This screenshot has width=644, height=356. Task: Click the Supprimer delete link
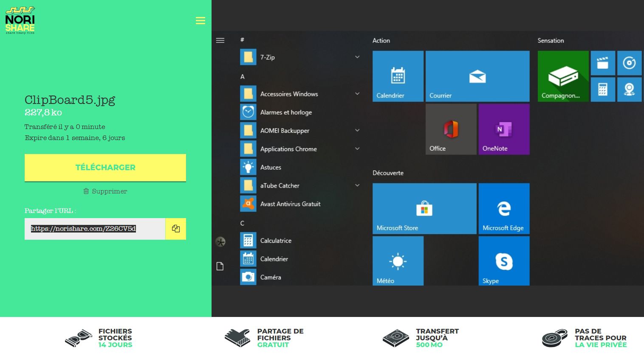(x=105, y=191)
